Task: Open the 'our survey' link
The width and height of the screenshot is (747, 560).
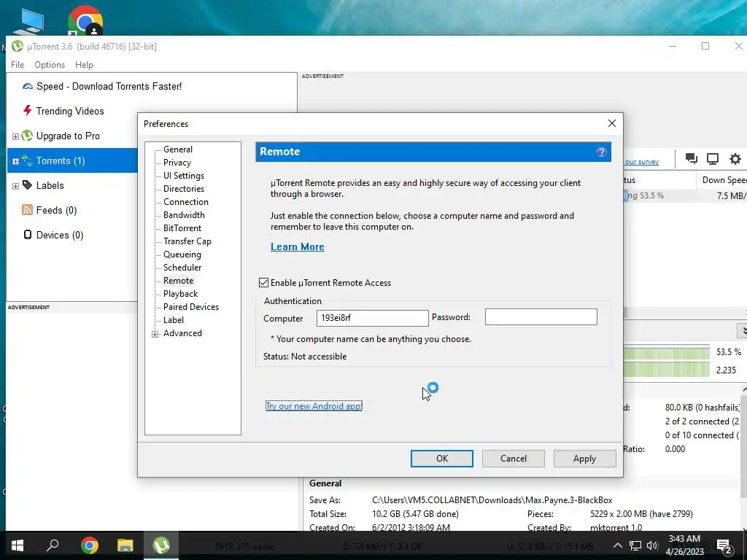Action: click(x=642, y=162)
